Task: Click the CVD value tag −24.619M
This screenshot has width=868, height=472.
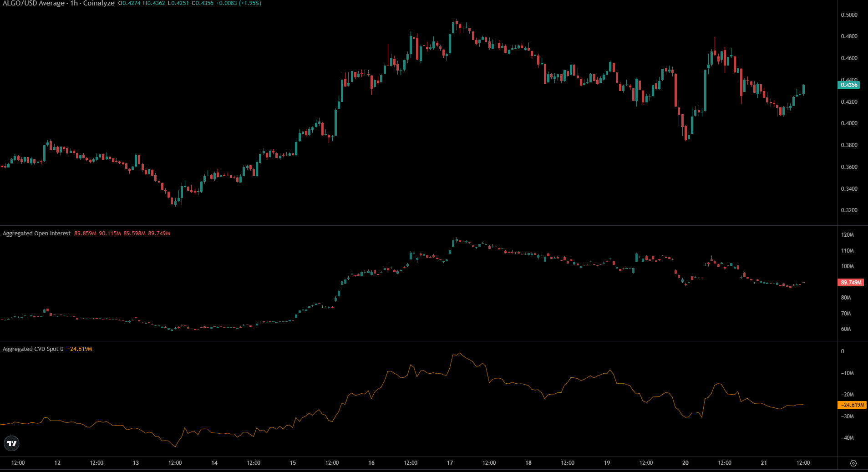Action: (852, 405)
